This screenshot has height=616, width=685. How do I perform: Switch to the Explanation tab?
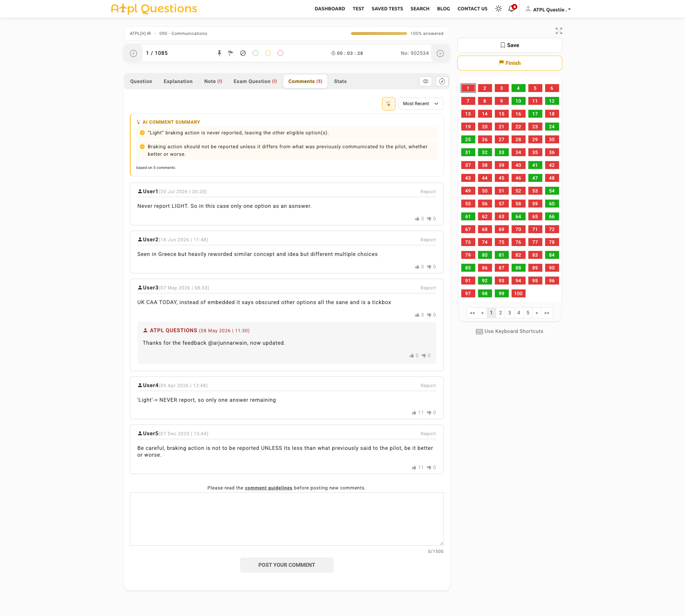(178, 81)
